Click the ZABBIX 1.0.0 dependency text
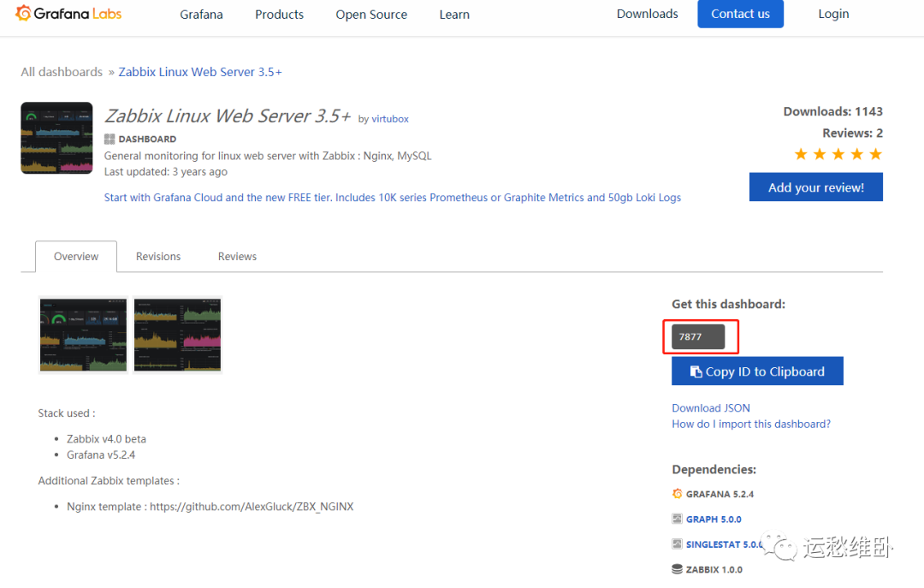 click(x=714, y=570)
